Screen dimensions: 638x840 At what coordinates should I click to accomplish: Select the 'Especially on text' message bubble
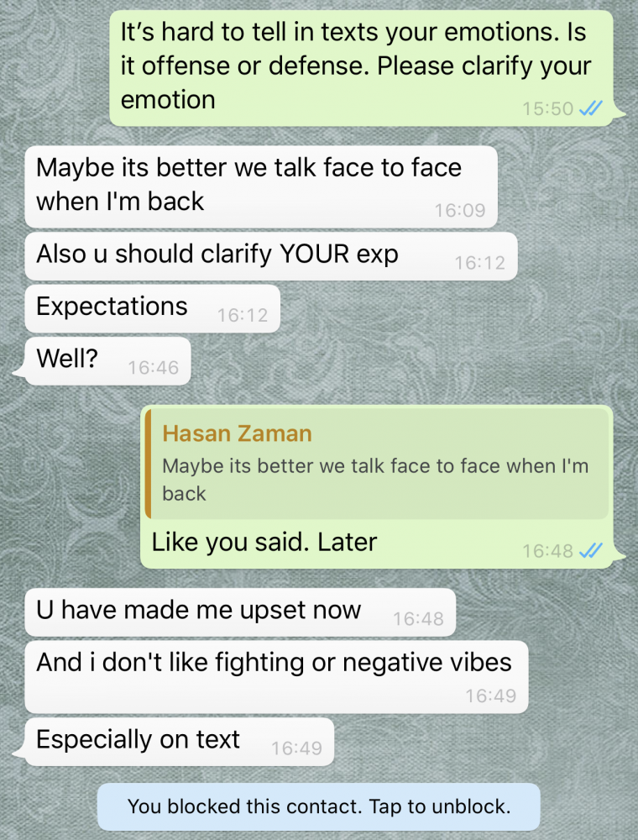point(180,742)
